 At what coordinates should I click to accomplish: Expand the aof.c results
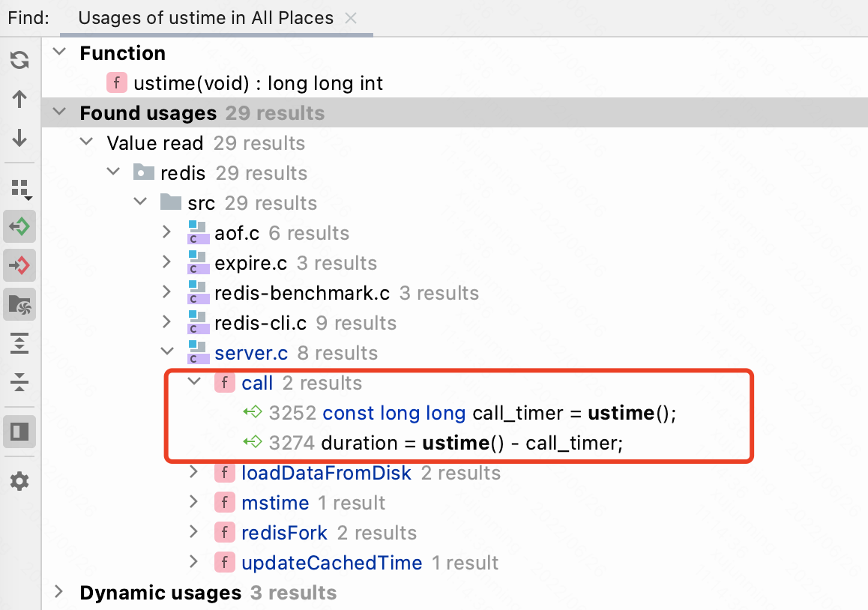166,232
